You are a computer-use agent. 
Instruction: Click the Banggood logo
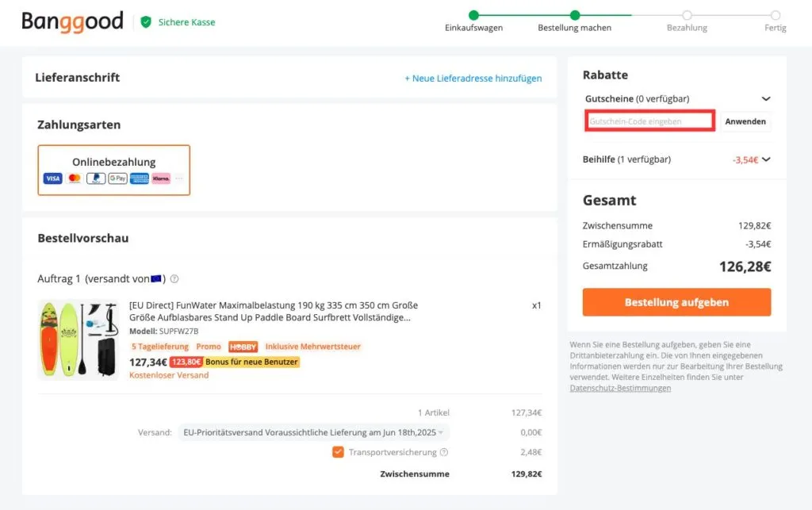(x=72, y=21)
